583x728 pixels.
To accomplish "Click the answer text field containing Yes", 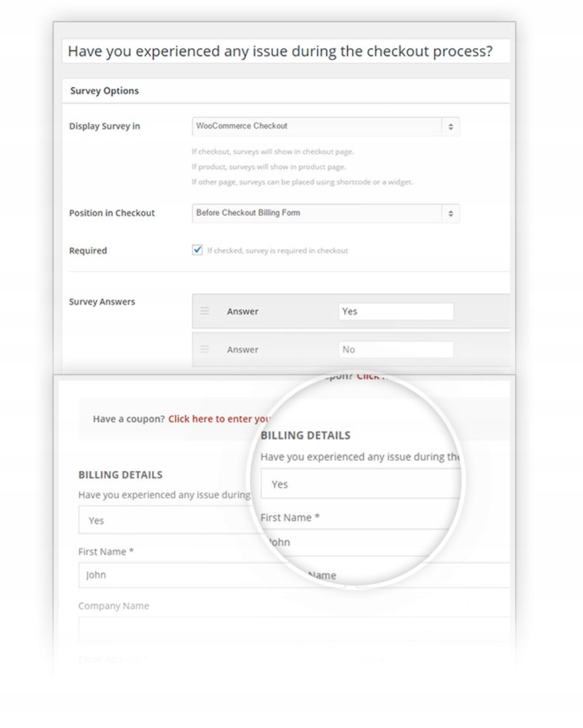I will point(395,312).
